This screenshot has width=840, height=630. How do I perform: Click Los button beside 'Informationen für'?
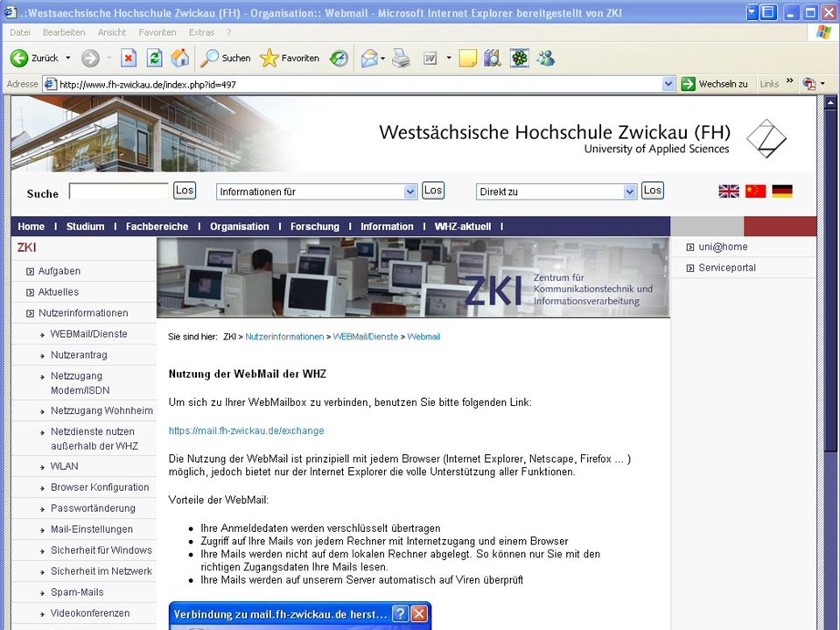[433, 191]
